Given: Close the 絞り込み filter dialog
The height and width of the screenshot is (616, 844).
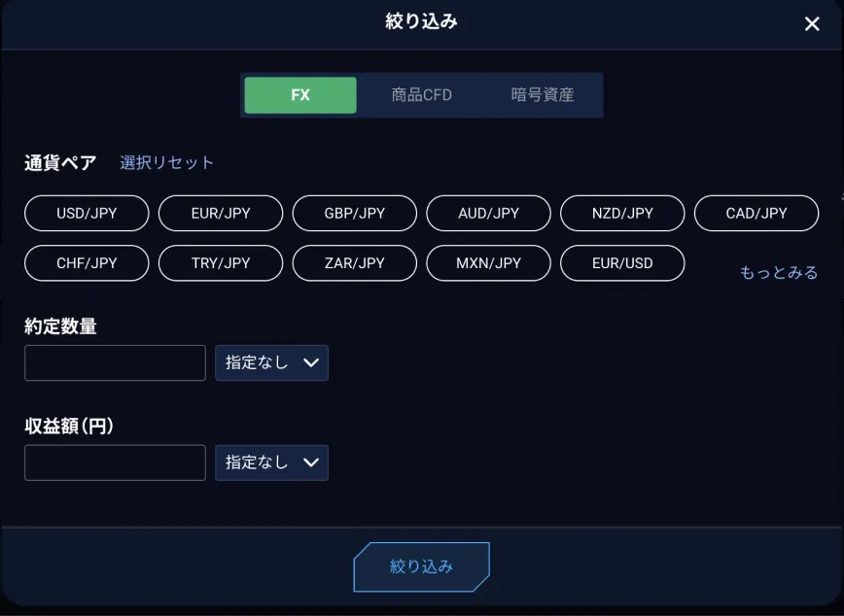Looking at the screenshot, I should [x=812, y=24].
